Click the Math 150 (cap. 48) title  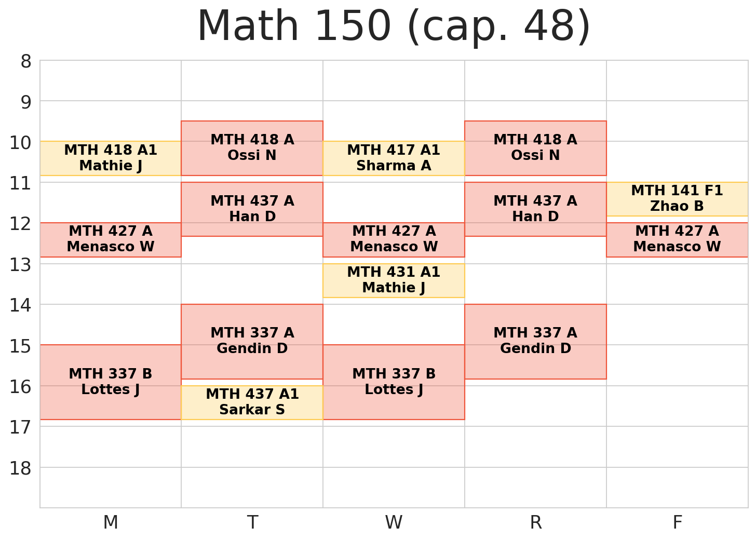tap(394, 27)
